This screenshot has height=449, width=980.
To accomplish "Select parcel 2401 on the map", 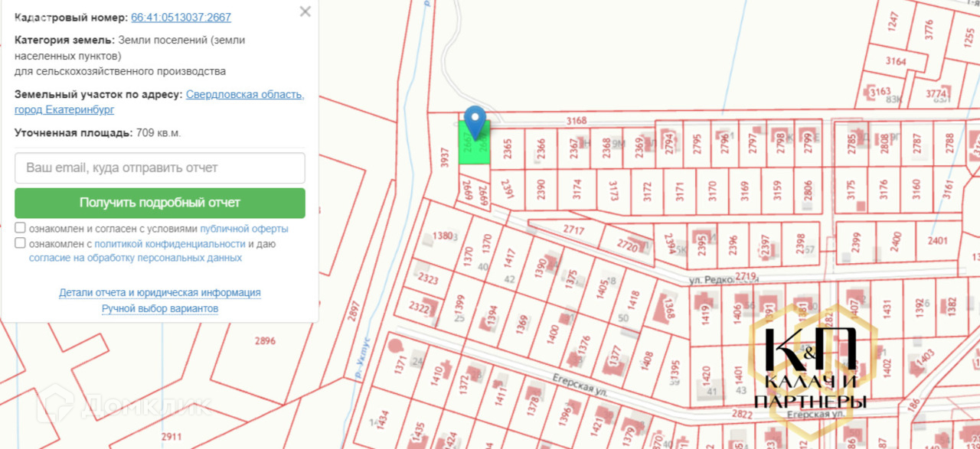I will point(937,240).
